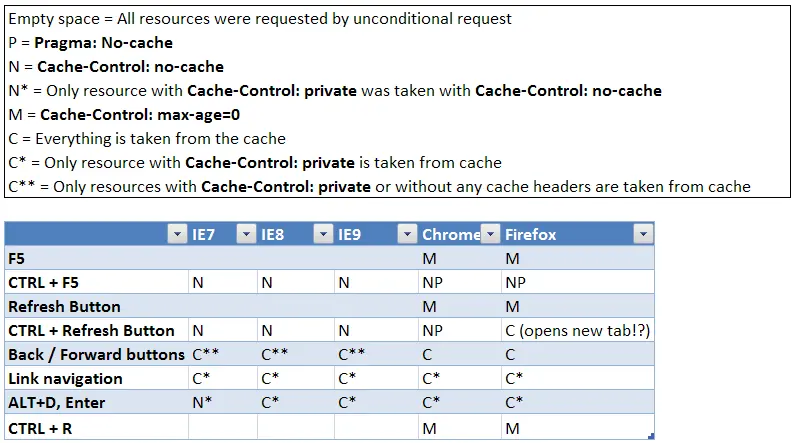Select the Refresh Button row label cell
Screen dimensions: 791x443
click(96, 306)
